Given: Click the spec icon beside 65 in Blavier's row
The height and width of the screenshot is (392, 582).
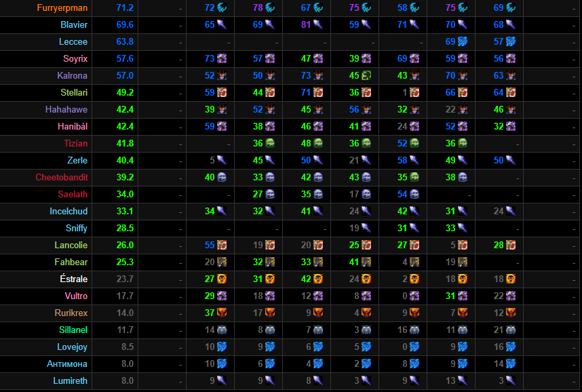Looking at the screenshot, I should (x=222, y=24).
